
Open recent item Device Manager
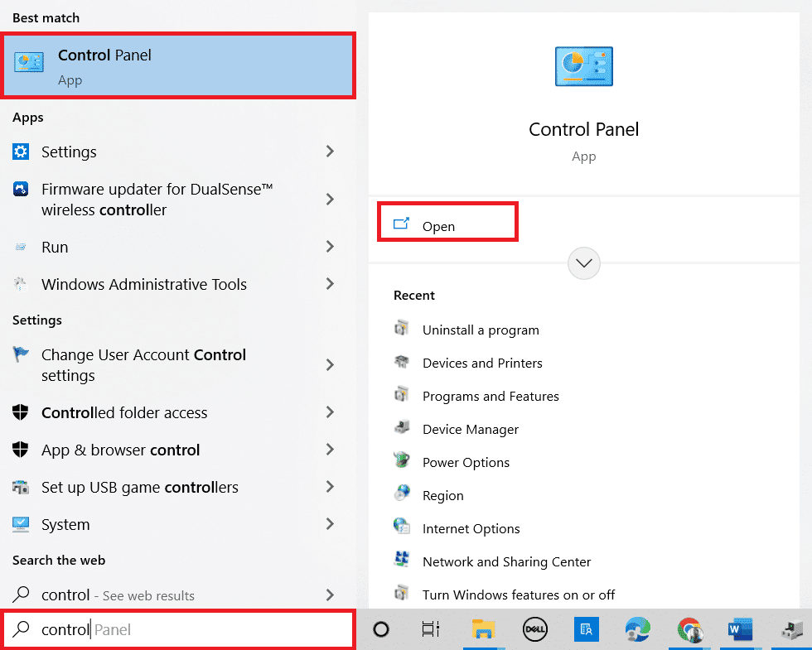(471, 430)
